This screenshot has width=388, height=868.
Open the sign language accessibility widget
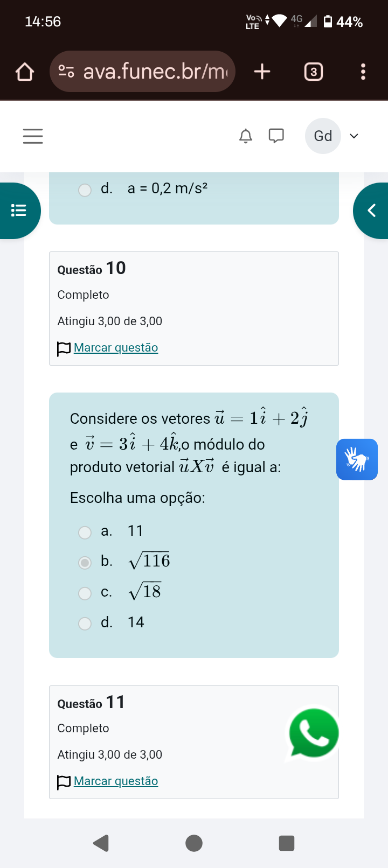(x=357, y=459)
